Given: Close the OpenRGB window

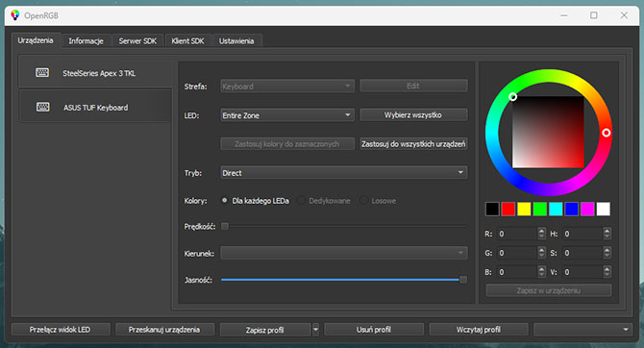Looking at the screenshot, I should click(624, 15).
